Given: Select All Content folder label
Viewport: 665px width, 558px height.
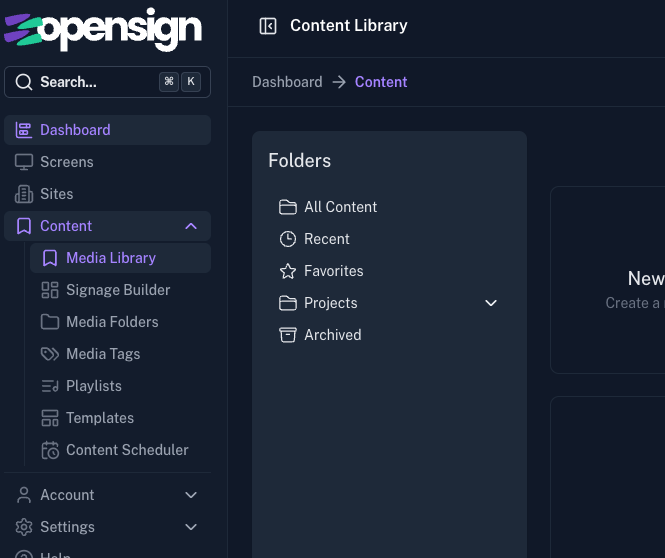Looking at the screenshot, I should coord(341,207).
